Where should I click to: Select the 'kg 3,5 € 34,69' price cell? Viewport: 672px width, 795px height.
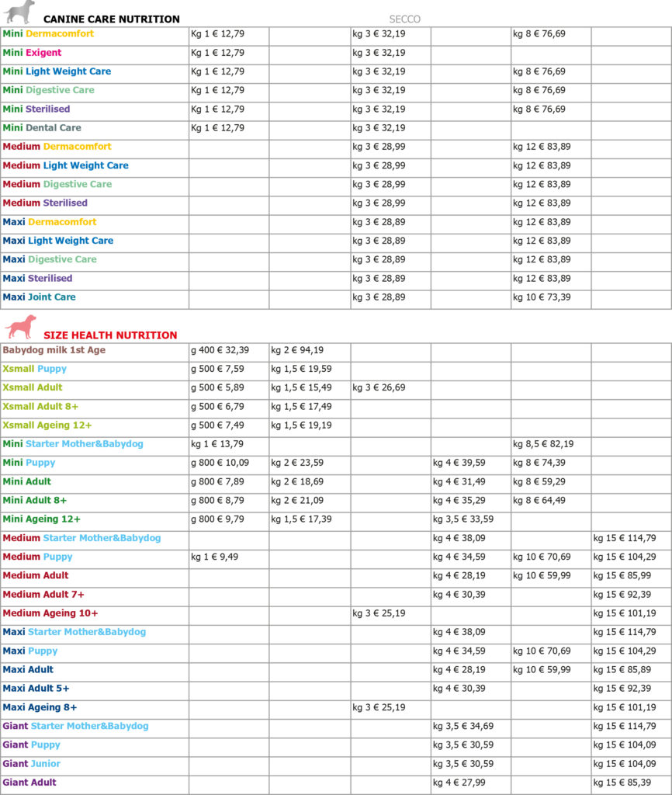tap(463, 726)
